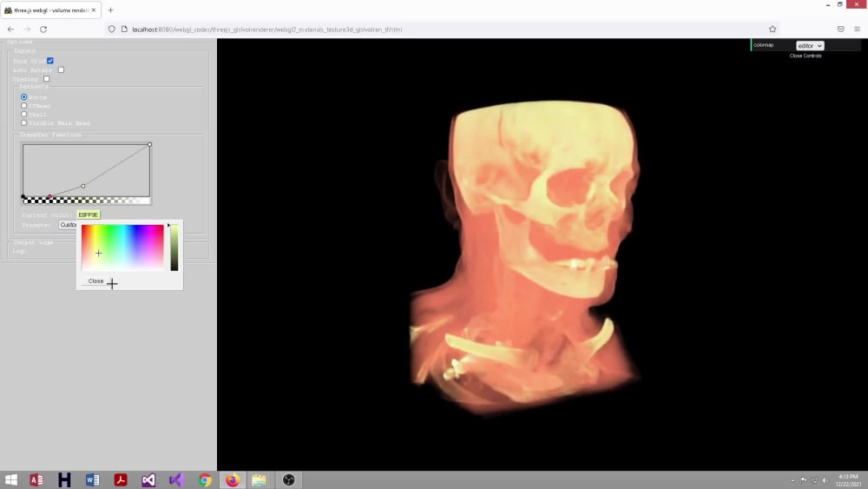Enable the Auto Rotate checkbox
The width and height of the screenshot is (868, 489).
(x=61, y=69)
